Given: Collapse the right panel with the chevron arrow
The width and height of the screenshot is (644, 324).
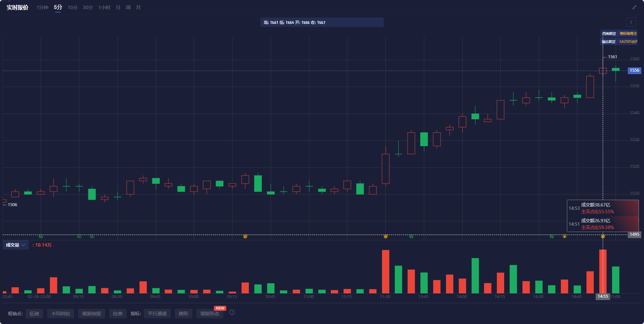Looking at the screenshot, I should point(631,22).
